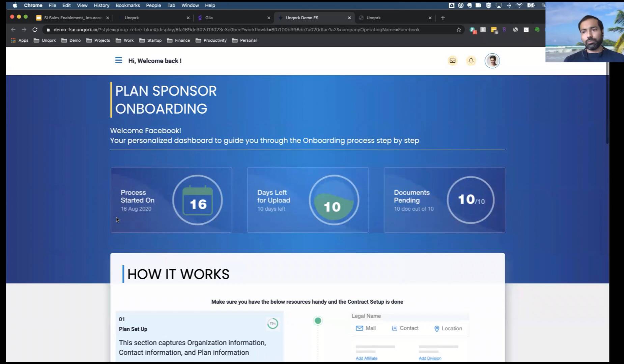Image resolution: width=624 pixels, height=364 pixels.
Task: Click the Documents Pending 10/10 circle
Action: pyautogui.click(x=471, y=200)
